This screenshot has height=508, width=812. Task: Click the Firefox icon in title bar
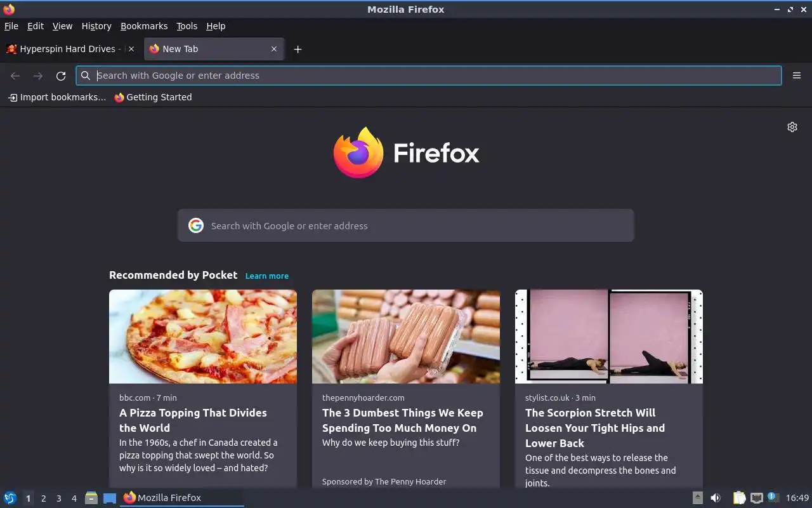tap(9, 10)
